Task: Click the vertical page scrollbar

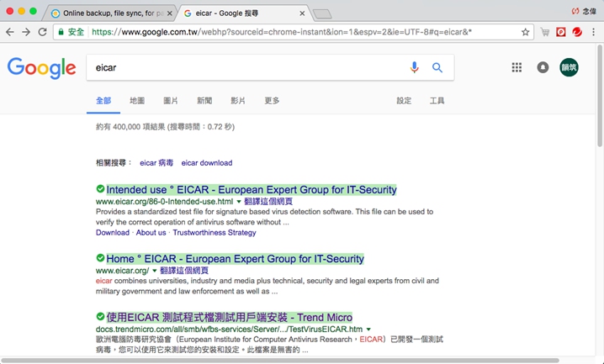Action: (x=600, y=96)
